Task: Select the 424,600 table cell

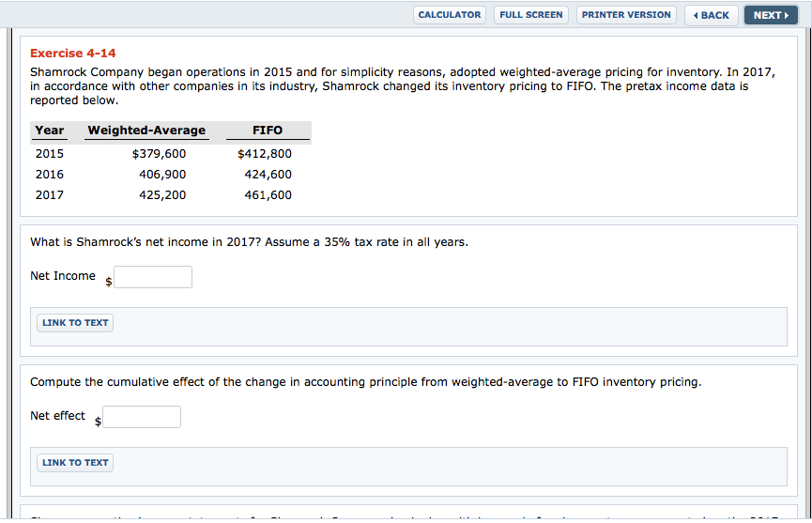Action: tap(268, 175)
